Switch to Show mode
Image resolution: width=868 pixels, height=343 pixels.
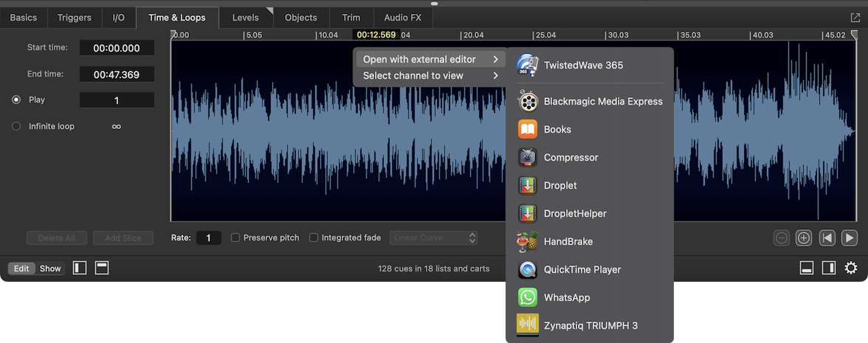pyautogui.click(x=50, y=268)
